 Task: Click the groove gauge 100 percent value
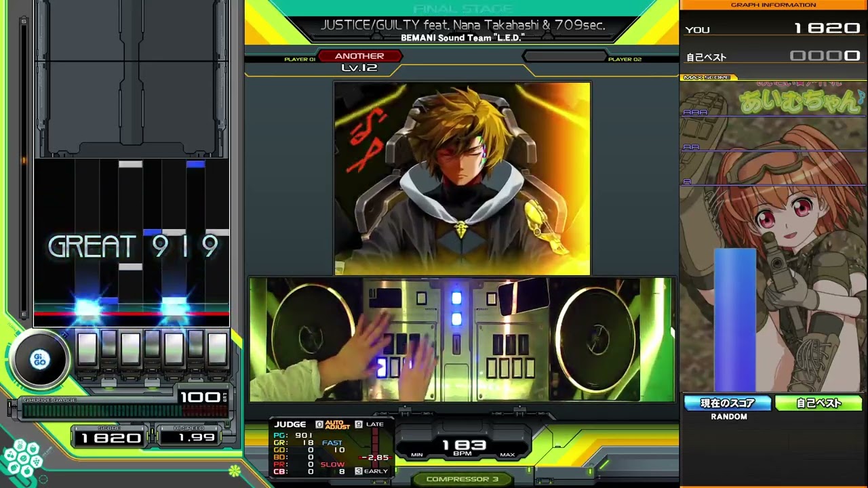click(200, 396)
